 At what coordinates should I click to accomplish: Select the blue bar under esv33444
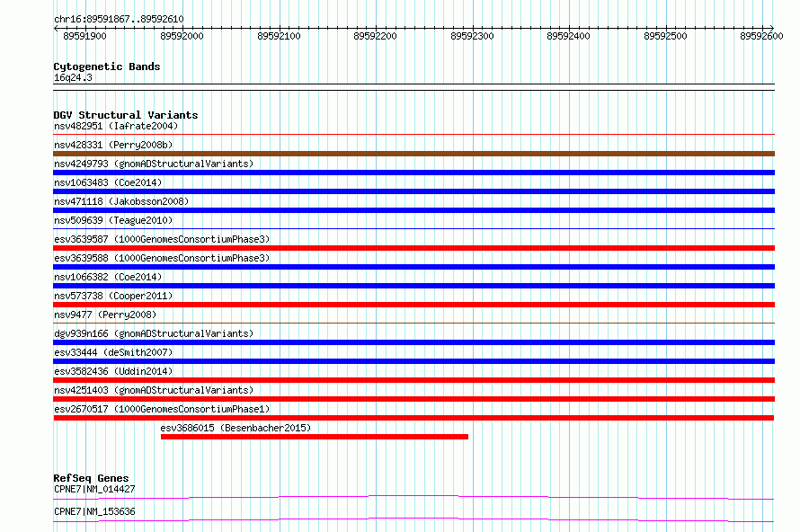413,361
